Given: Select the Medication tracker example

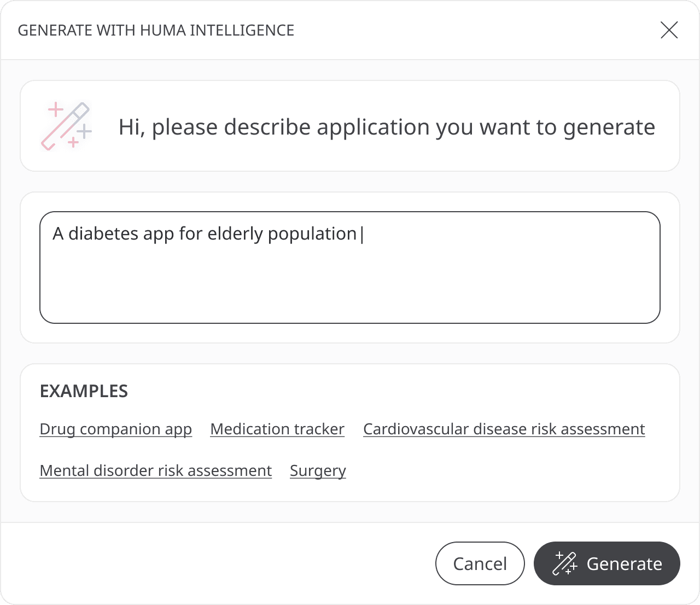Looking at the screenshot, I should click(277, 429).
